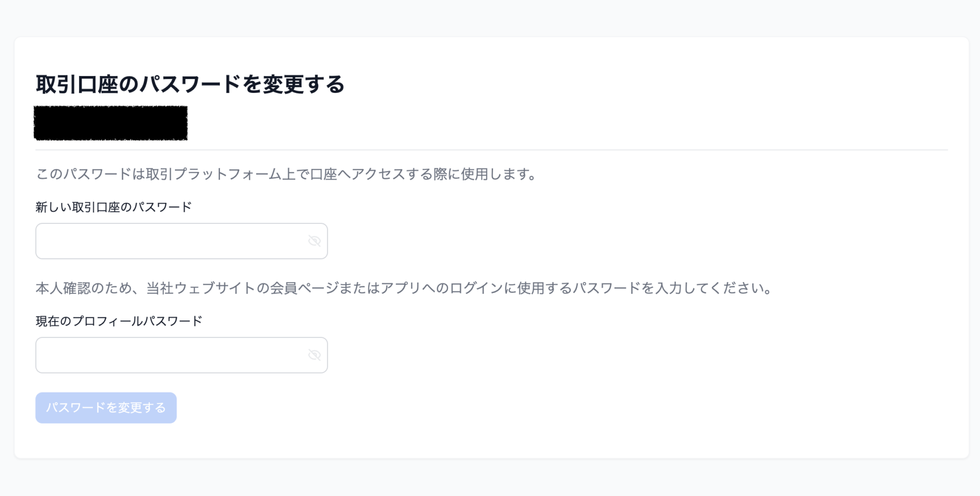Click the gray page background above the card

[x=490, y=18]
